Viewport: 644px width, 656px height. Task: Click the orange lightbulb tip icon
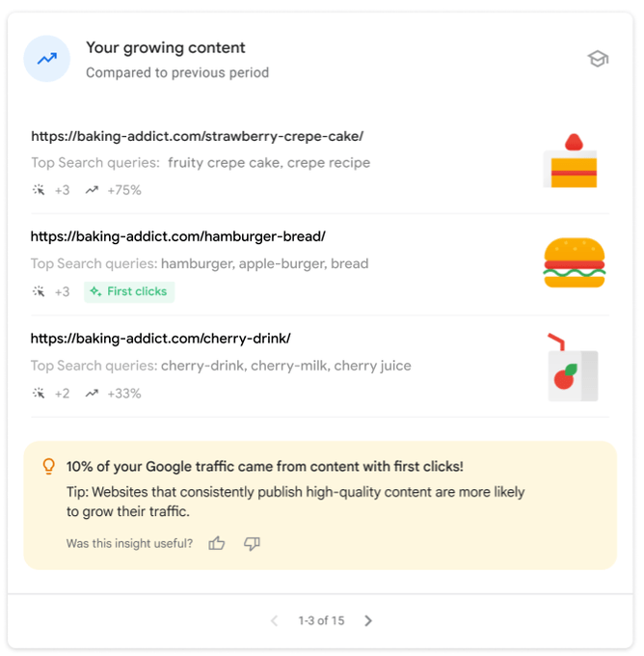click(x=49, y=467)
